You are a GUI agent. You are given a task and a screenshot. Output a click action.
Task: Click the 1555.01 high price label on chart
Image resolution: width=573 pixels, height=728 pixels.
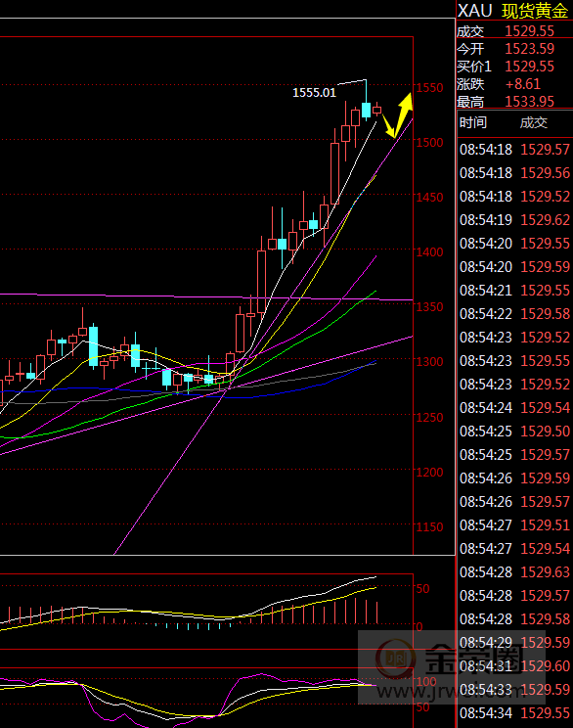coord(314,92)
